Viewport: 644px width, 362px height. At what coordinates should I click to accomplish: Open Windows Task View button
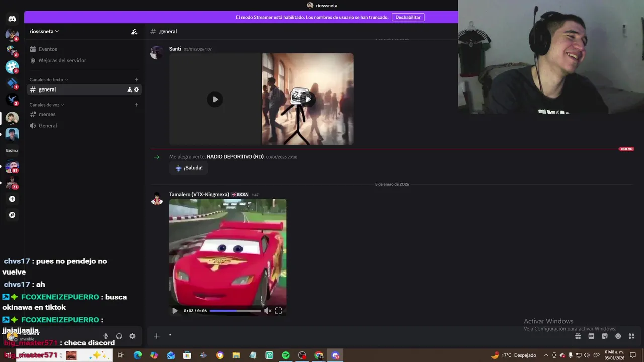click(121, 355)
